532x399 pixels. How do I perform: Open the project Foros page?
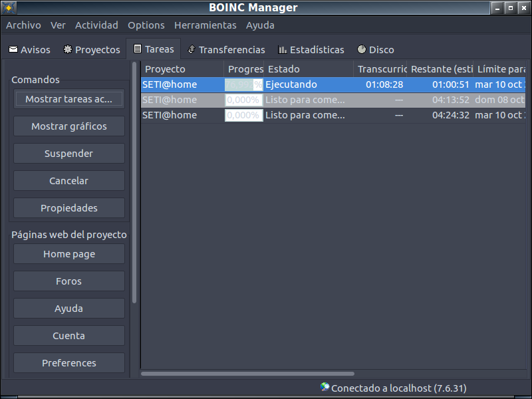[x=68, y=281]
